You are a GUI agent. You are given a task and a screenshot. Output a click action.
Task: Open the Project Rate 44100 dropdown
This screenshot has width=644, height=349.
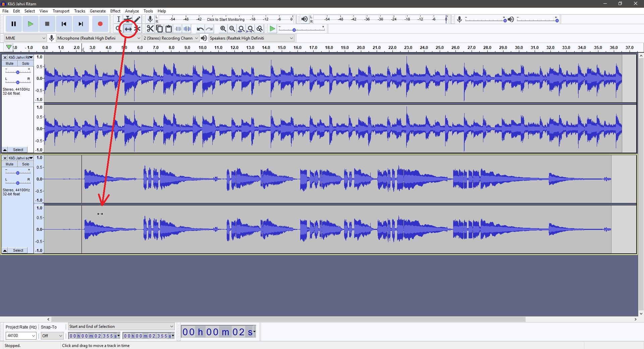(21, 336)
